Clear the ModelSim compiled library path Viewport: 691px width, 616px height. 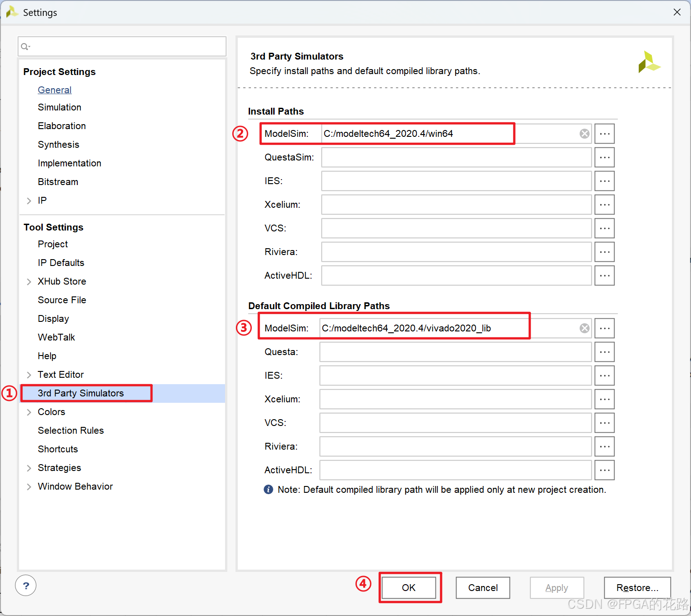pyautogui.click(x=585, y=328)
